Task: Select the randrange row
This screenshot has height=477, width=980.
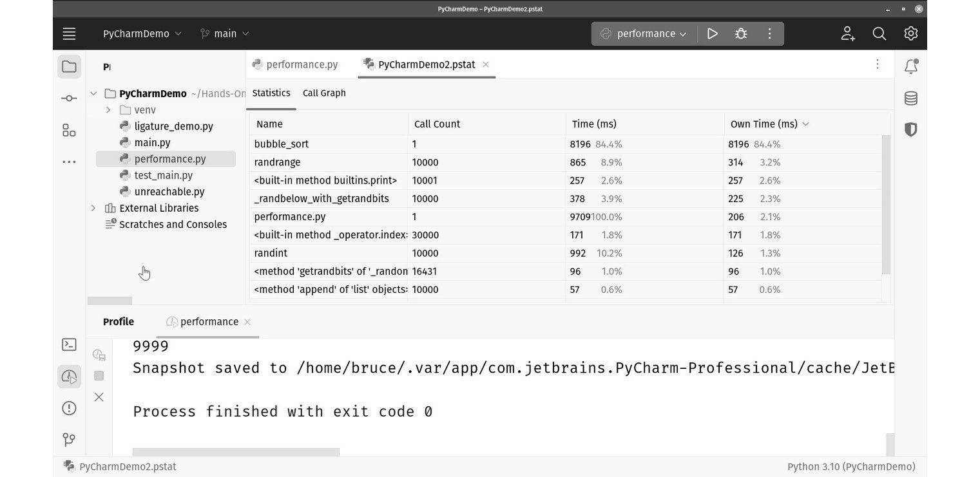Action: pos(565,162)
